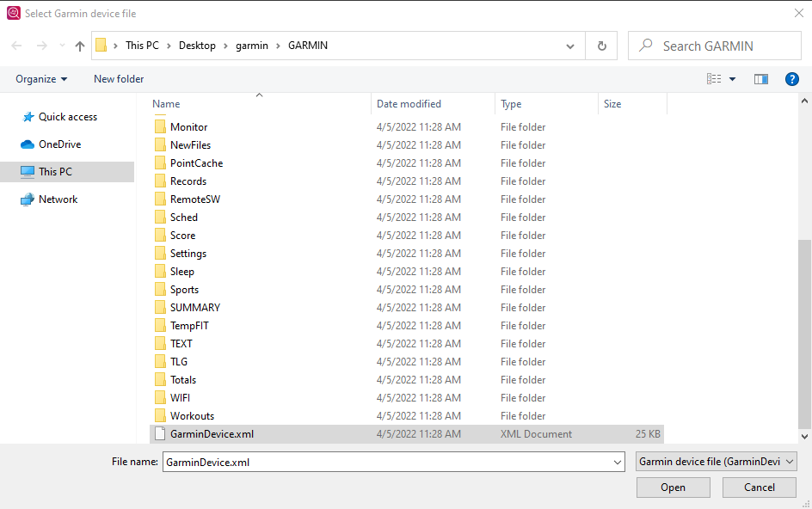Expand the address bar history dropdown
812x509 pixels.
pyautogui.click(x=570, y=46)
